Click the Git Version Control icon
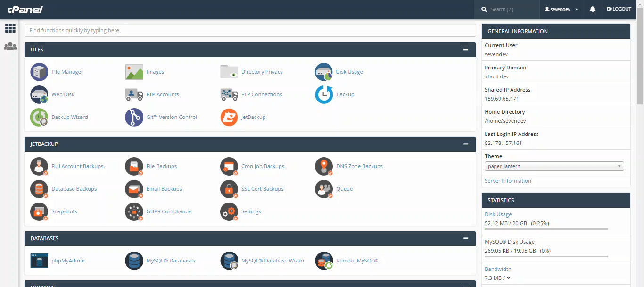Screen dimensions: 644x287 134,117
